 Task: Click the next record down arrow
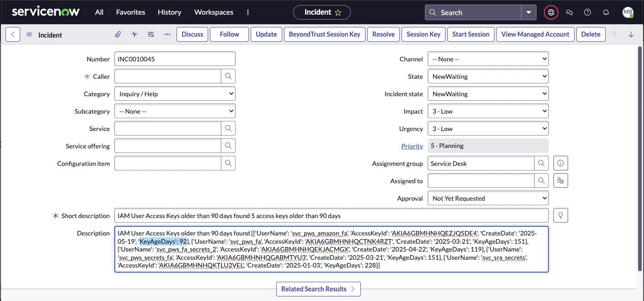(x=631, y=34)
